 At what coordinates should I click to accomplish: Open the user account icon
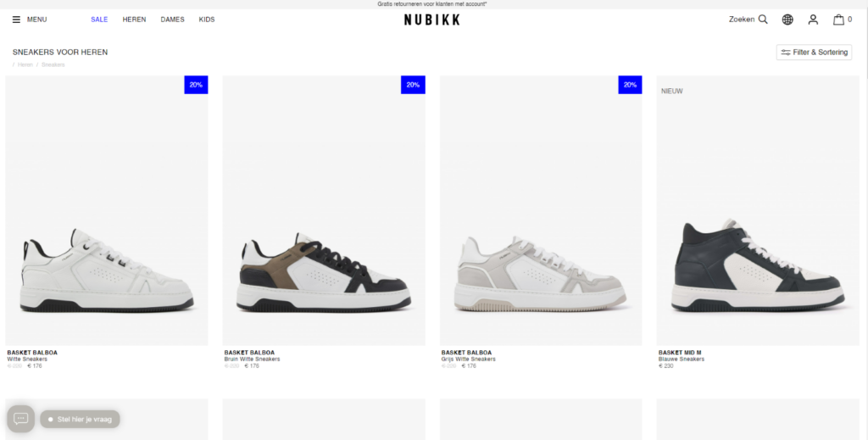coord(813,19)
